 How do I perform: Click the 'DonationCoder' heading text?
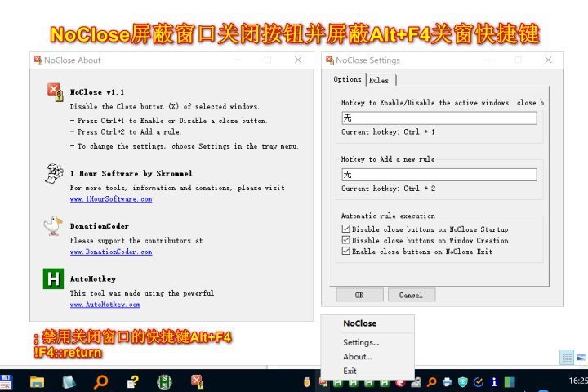tap(100, 226)
